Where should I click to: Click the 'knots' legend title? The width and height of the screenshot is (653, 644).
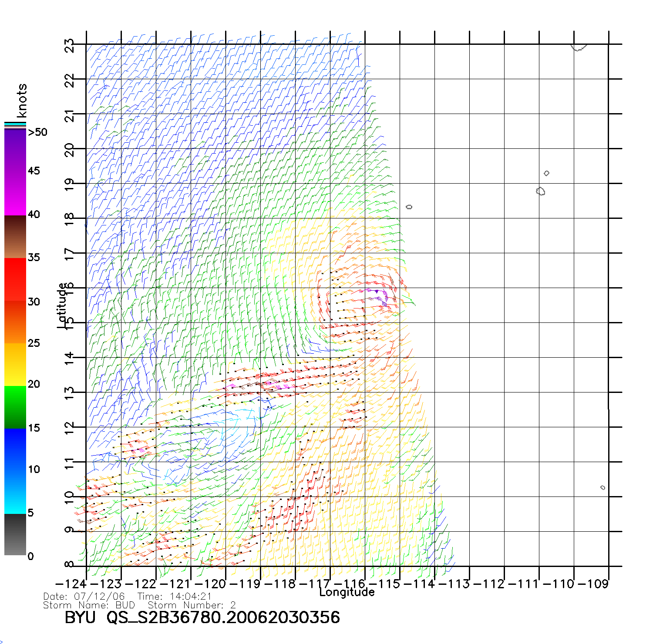coord(22,101)
